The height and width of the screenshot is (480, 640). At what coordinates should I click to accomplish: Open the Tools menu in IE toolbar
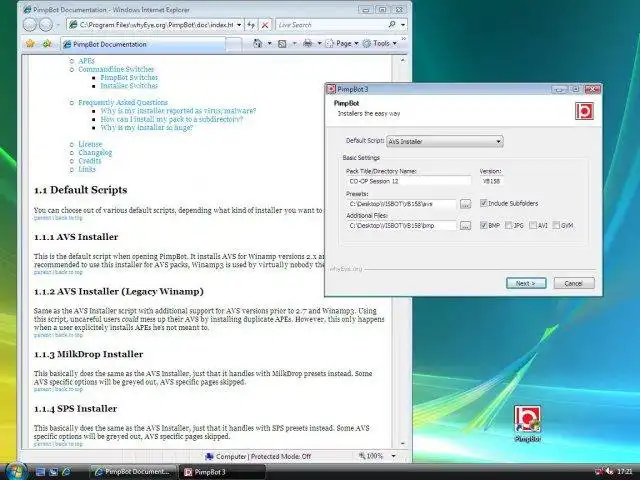click(x=380, y=43)
